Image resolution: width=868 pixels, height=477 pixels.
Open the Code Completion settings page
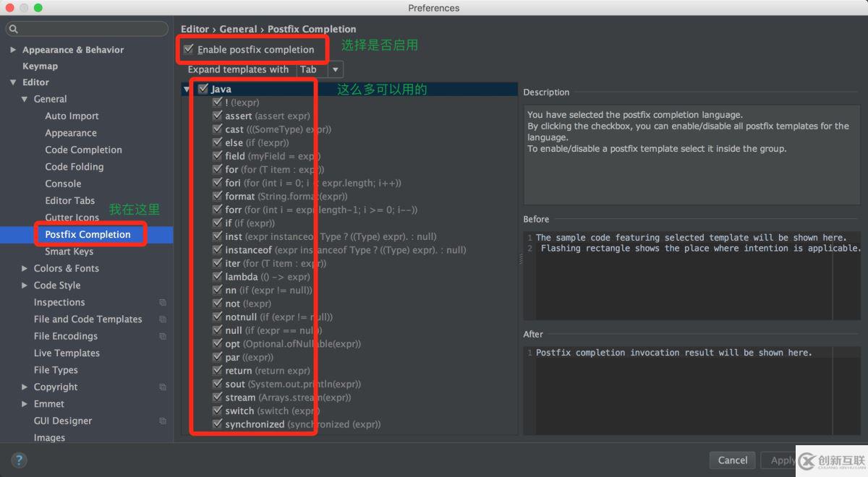(83, 150)
